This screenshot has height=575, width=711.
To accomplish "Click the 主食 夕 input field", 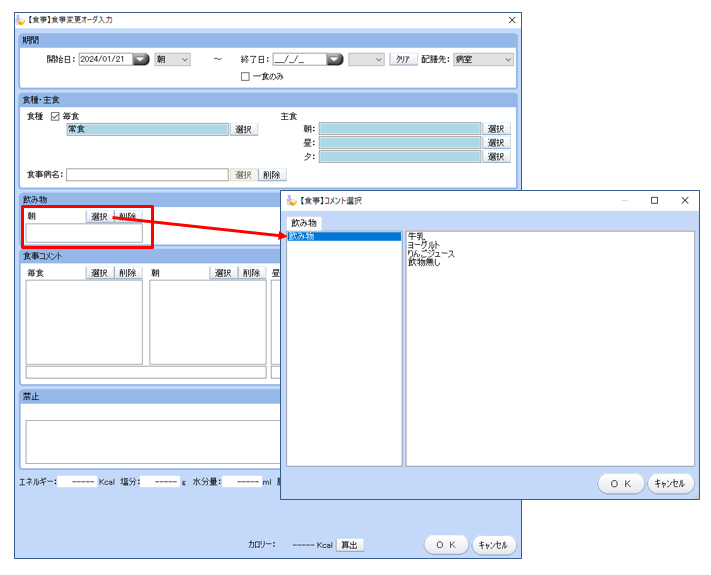I will [x=400, y=156].
